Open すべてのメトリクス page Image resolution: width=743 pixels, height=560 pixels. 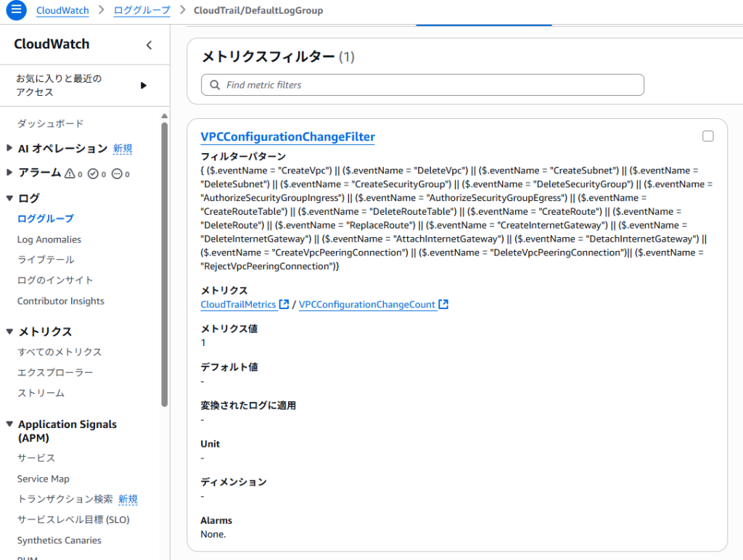coord(59,352)
